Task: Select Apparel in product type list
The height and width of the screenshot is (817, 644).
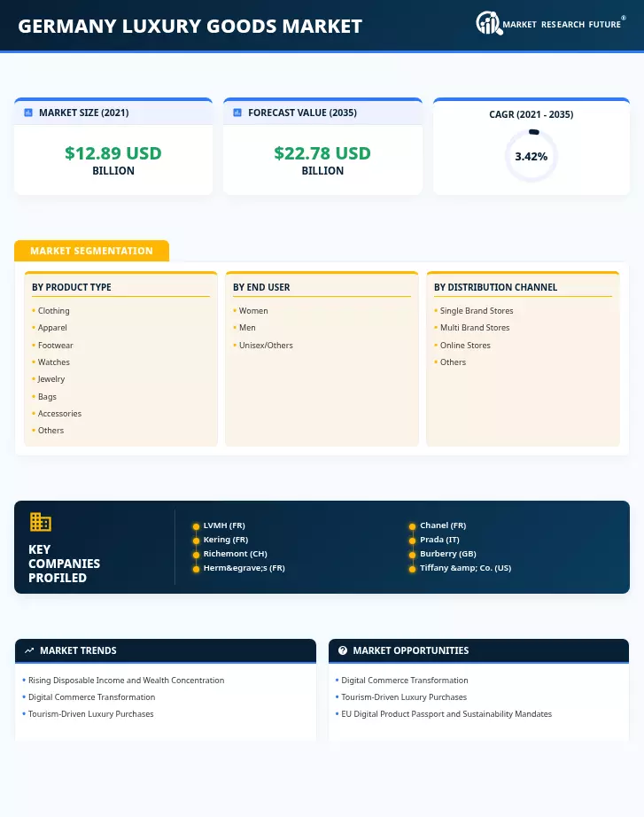Action: [52, 328]
